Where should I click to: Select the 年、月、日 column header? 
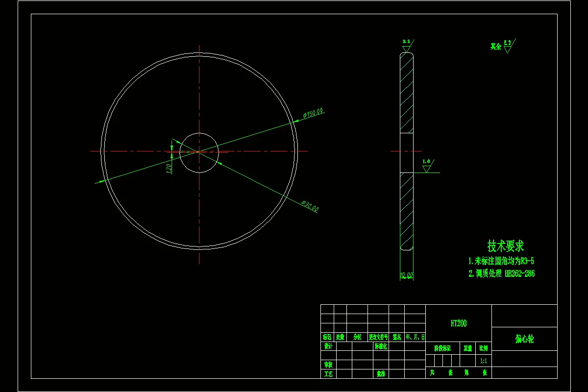pos(415,337)
